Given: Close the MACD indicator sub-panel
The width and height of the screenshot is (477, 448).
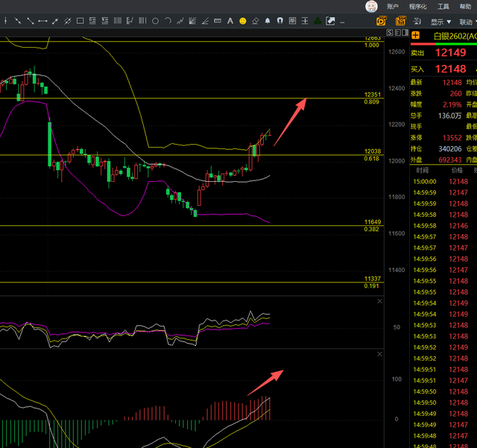Looking at the screenshot, I should [x=379, y=354].
